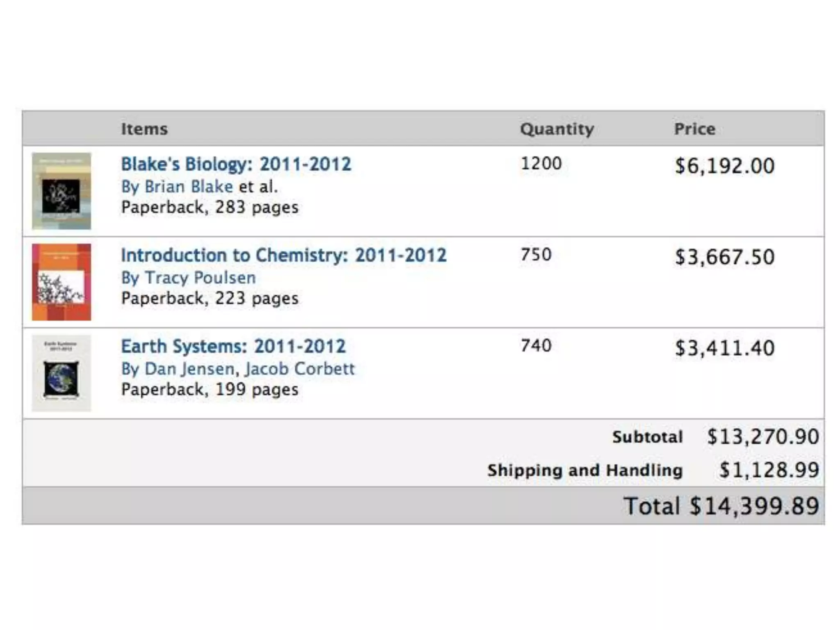Click the Earth Systems book cover thumbnail
This screenshot has width=840, height=630.
click(x=62, y=373)
